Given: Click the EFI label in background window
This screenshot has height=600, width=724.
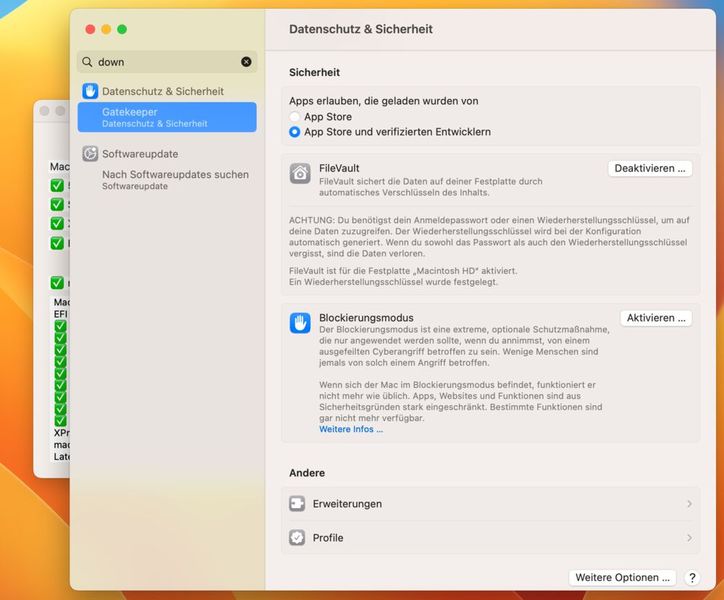Looking at the screenshot, I should [60, 314].
